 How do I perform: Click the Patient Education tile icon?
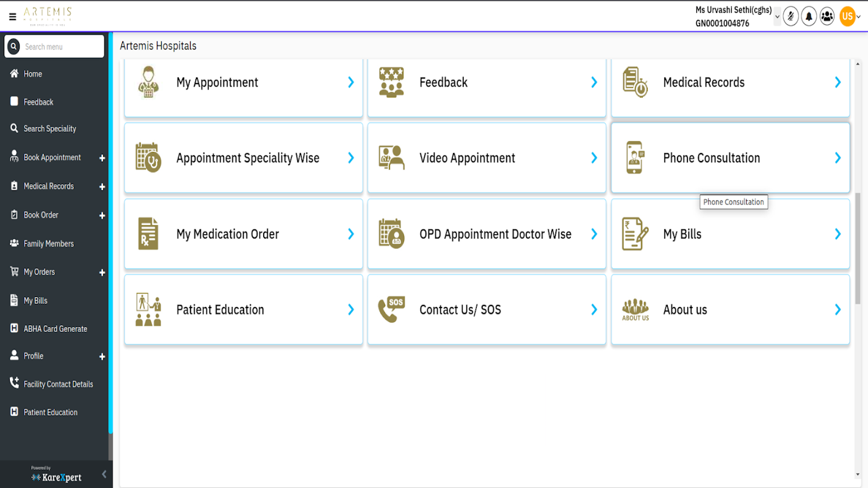(148, 310)
